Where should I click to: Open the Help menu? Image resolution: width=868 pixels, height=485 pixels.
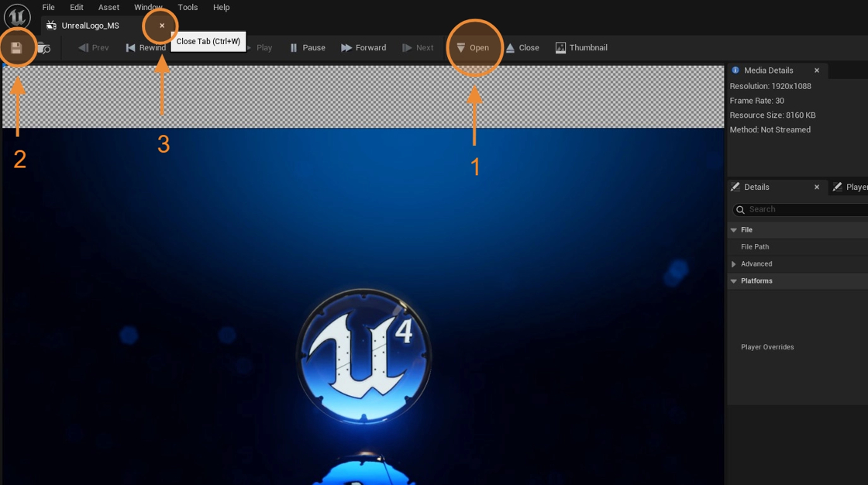tap(222, 7)
